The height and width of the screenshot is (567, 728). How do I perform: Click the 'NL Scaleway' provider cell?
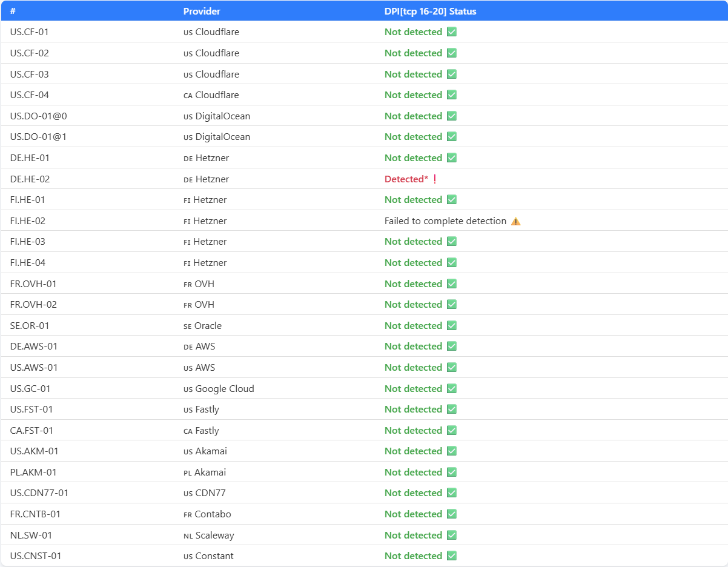tap(209, 535)
